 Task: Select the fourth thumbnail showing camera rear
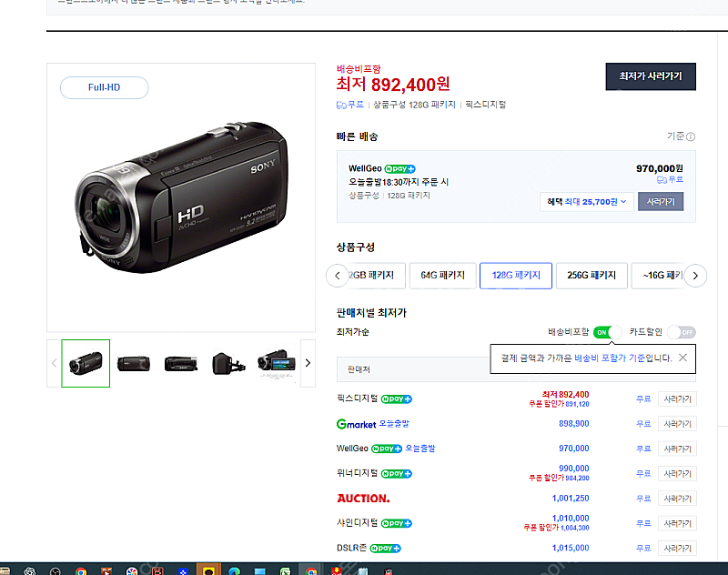[x=228, y=363]
